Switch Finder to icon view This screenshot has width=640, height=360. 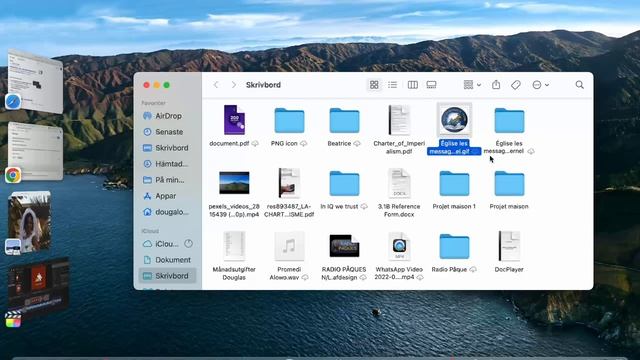pos(374,84)
